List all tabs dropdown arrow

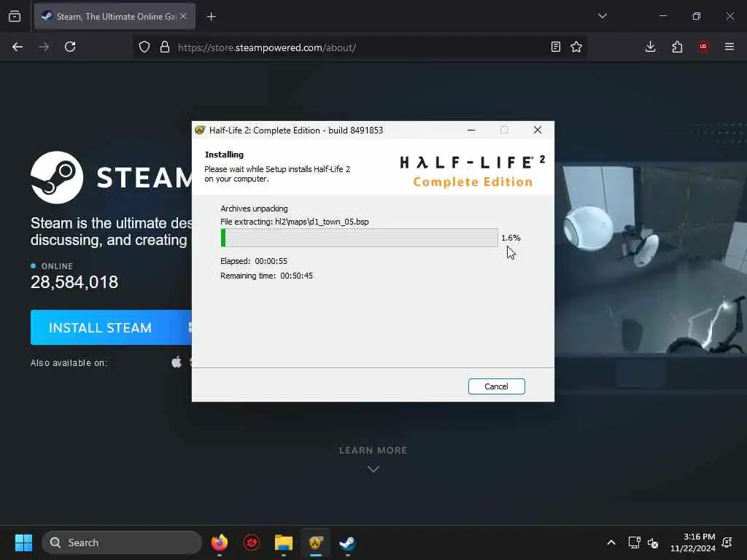(x=603, y=16)
